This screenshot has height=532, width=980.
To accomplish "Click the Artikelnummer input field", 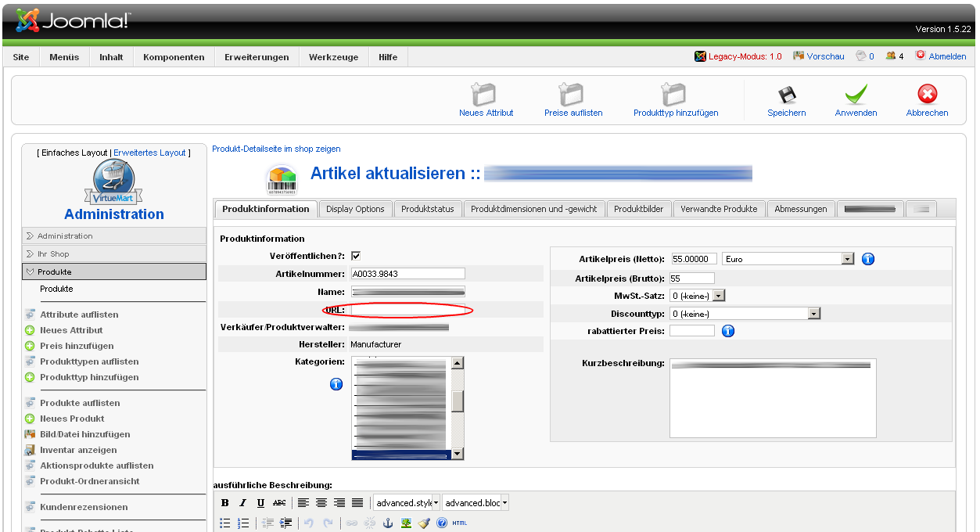I will (x=407, y=274).
